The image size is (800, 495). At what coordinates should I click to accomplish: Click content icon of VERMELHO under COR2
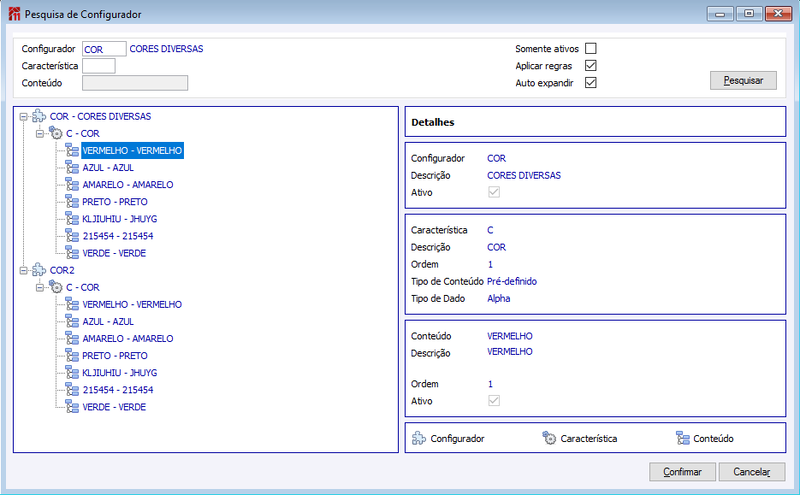coord(72,305)
